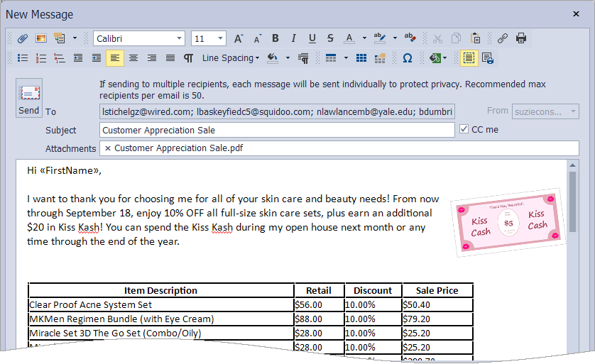Open the merge field dropdown arrow

(75, 38)
